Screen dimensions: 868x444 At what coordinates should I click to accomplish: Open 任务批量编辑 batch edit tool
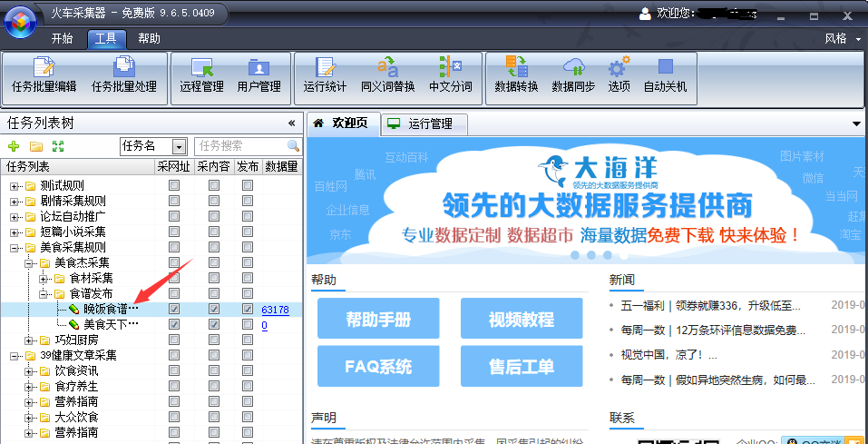click(x=44, y=74)
